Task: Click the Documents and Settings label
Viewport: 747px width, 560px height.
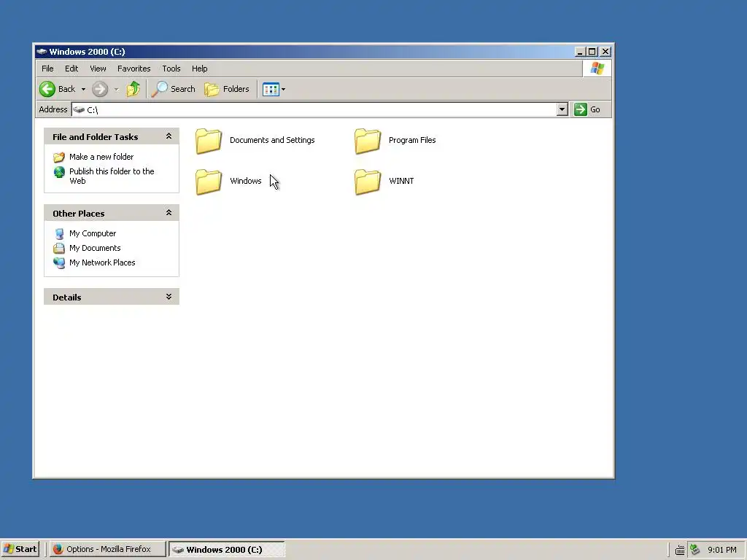Action: (272, 140)
